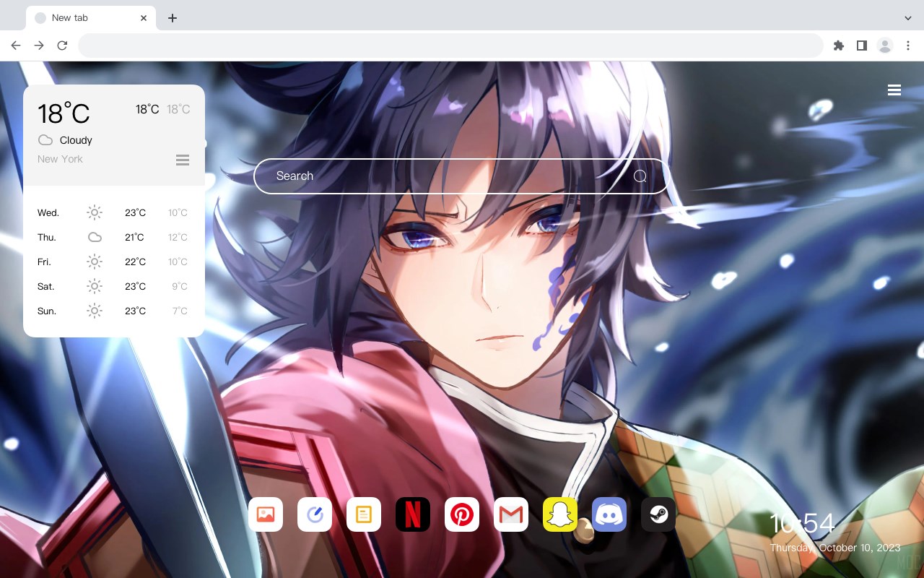The height and width of the screenshot is (578, 924).
Task: Open the Snapchat shortcut
Action: pos(560,514)
